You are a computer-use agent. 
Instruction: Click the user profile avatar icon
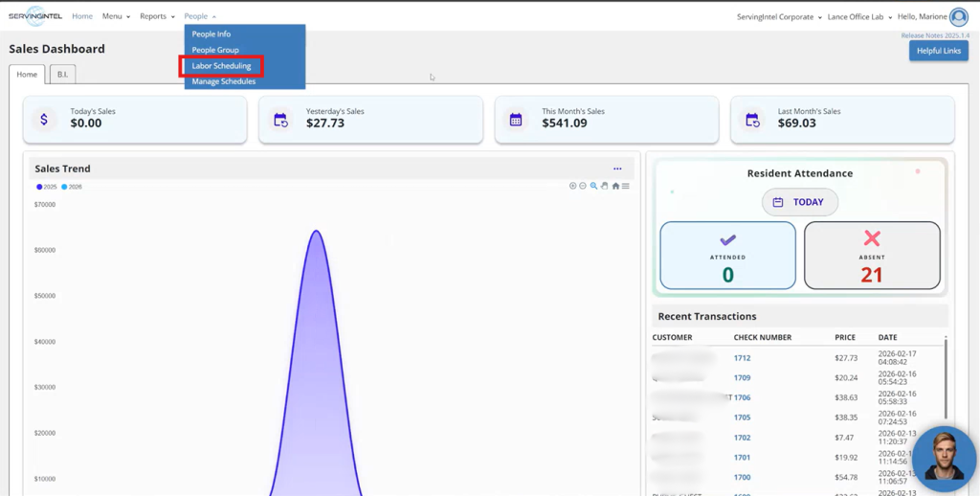click(958, 16)
